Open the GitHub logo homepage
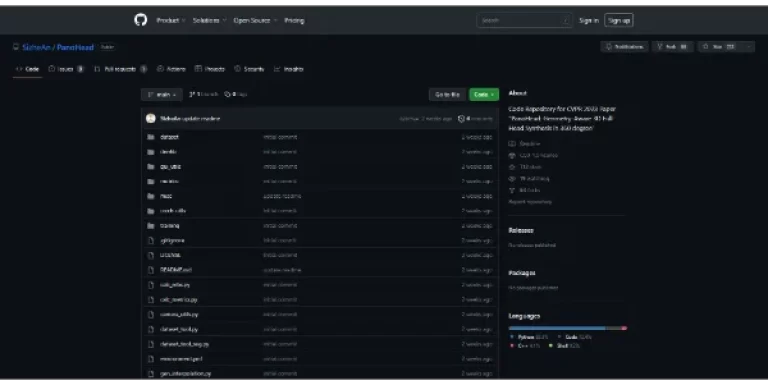Screen dimensions: 768x385 141,20
